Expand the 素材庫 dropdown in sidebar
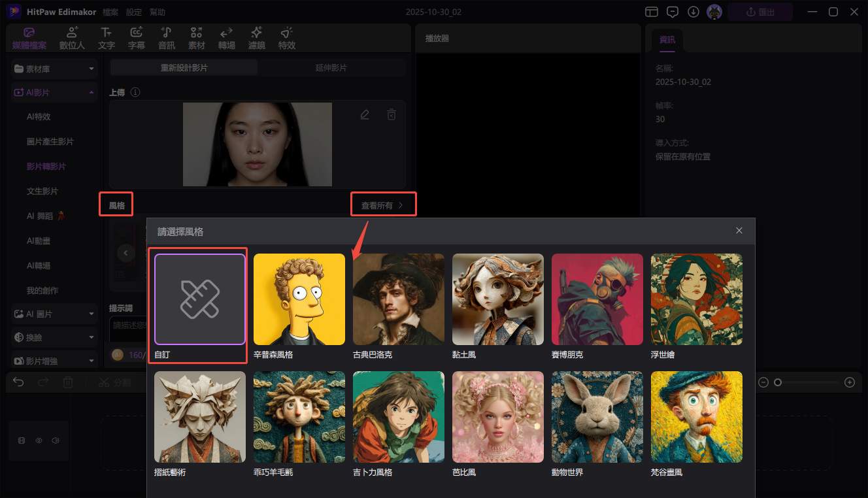The image size is (868, 498). [92, 69]
